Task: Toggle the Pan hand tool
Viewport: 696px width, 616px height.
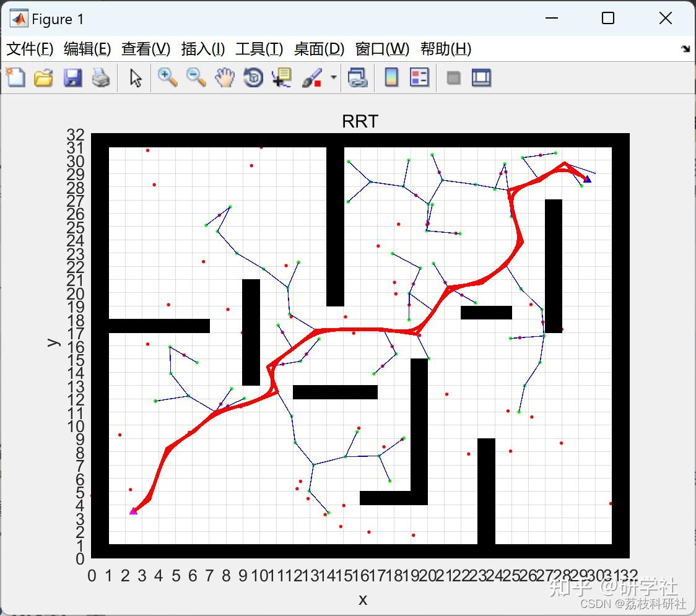Action: click(224, 77)
